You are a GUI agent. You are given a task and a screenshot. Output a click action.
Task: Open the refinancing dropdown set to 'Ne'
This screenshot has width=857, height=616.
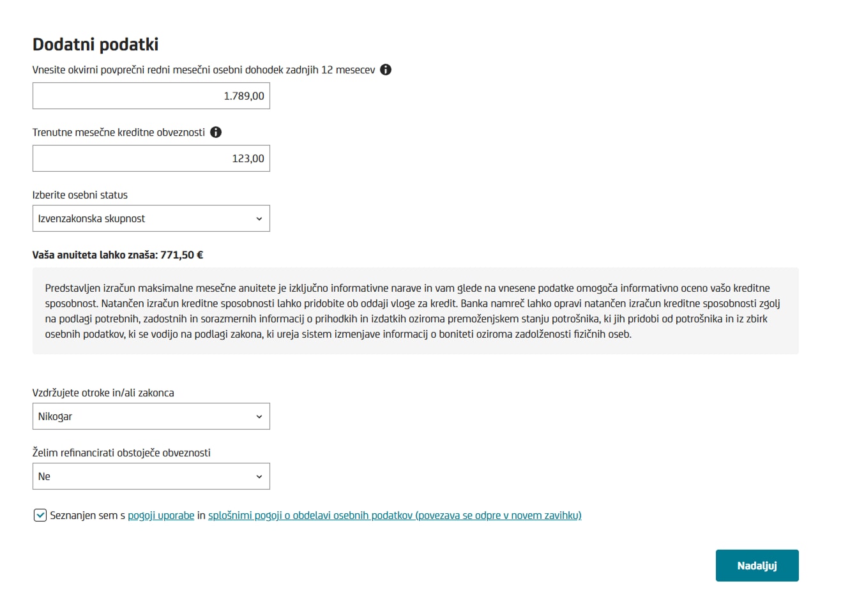pos(151,476)
